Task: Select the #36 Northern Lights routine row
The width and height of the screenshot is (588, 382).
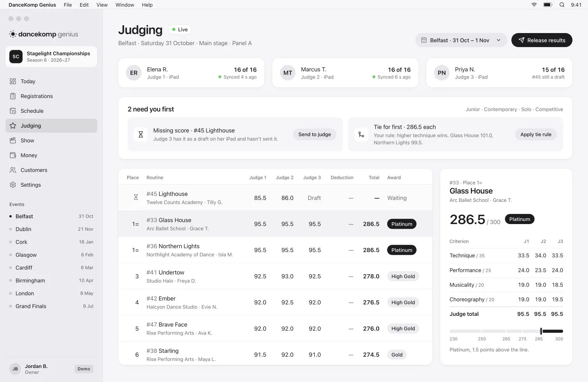Action: point(275,250)
